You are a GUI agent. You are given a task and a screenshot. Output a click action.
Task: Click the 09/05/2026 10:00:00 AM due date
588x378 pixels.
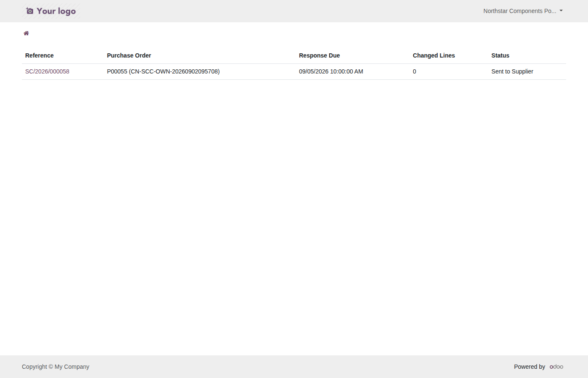pos(331,71)
